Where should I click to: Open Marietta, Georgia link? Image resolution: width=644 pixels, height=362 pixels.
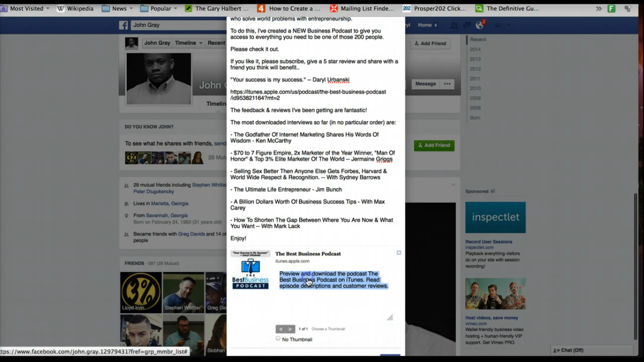170,204
